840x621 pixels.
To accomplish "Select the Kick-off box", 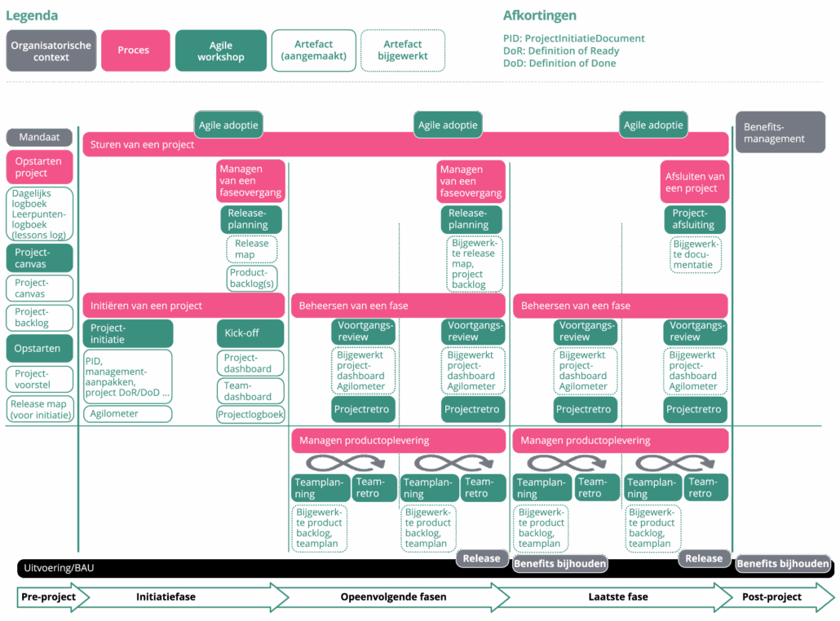I will pyautogui.click(x=250, y=333).
